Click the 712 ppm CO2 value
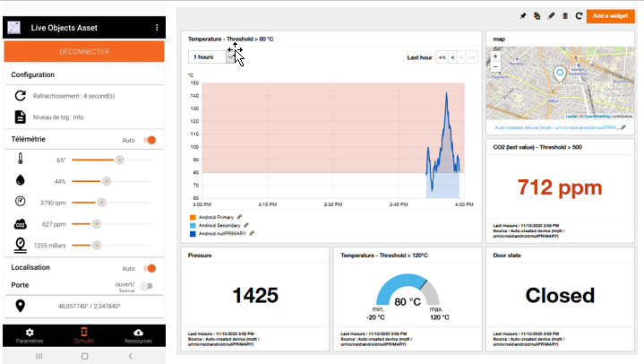Viewport: 644px width, 364px height. coord(560,187)
